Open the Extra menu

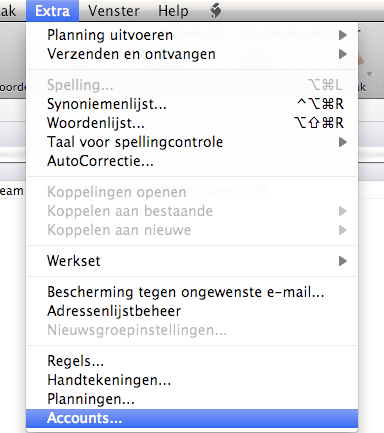[52, 11]
